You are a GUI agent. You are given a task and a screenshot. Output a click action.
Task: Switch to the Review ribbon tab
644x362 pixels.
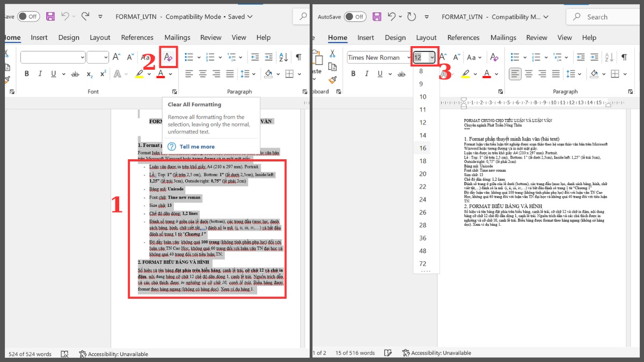click(x=210, y=38)
